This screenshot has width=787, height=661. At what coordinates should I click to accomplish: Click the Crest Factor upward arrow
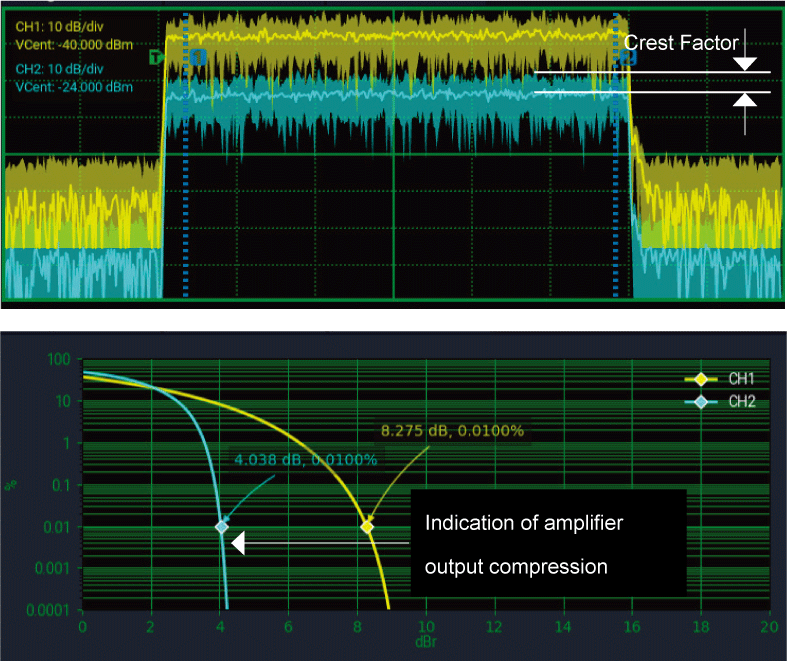click(745, 100)
